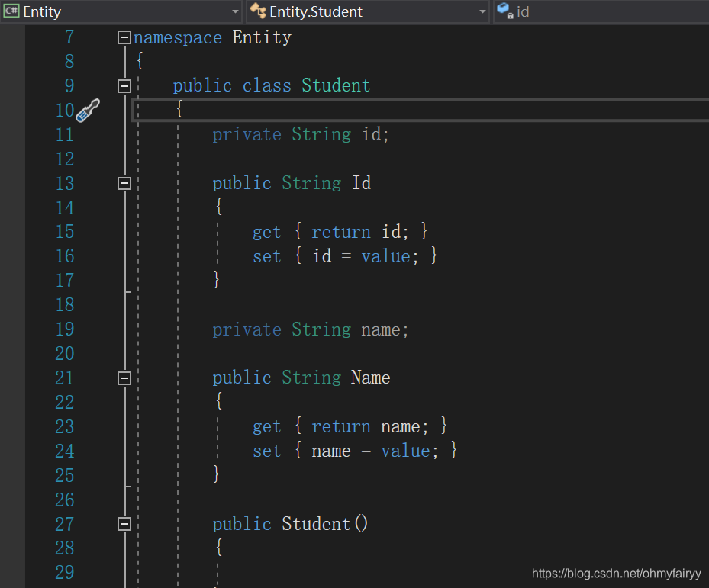
Task: Click the class icon beside Entity.Student
Action: point(258,11)
